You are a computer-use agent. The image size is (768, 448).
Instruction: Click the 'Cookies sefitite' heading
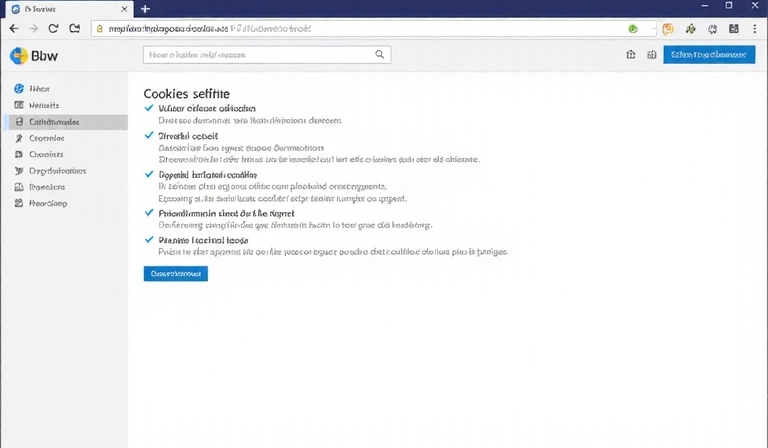click(187, 94)
